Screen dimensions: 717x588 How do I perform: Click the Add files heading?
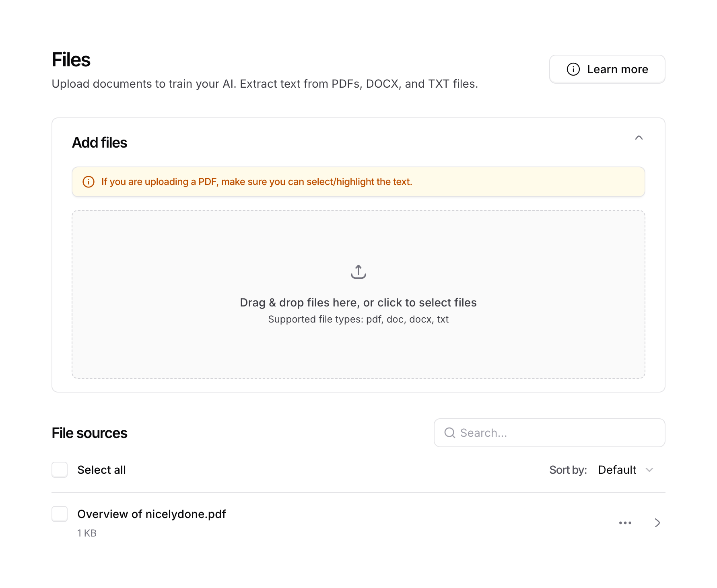click(x=99, y=143)
